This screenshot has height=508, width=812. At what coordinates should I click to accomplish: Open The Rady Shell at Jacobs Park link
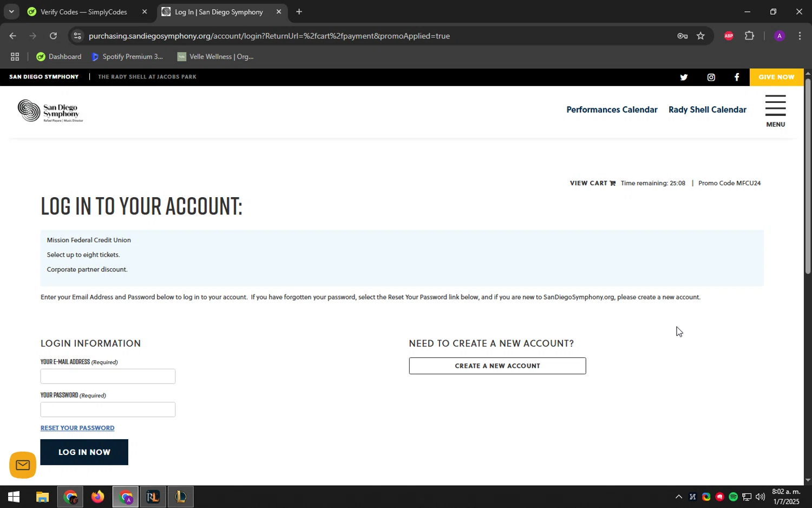click(147, 77)
